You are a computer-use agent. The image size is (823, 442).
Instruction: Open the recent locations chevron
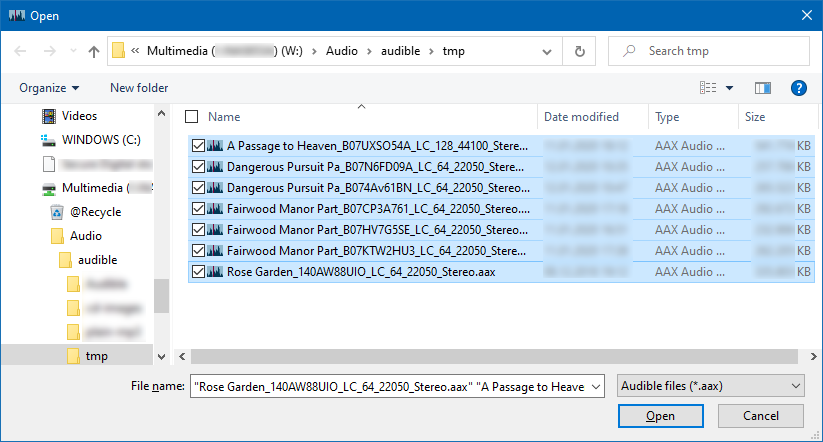(x=73, y=51)
